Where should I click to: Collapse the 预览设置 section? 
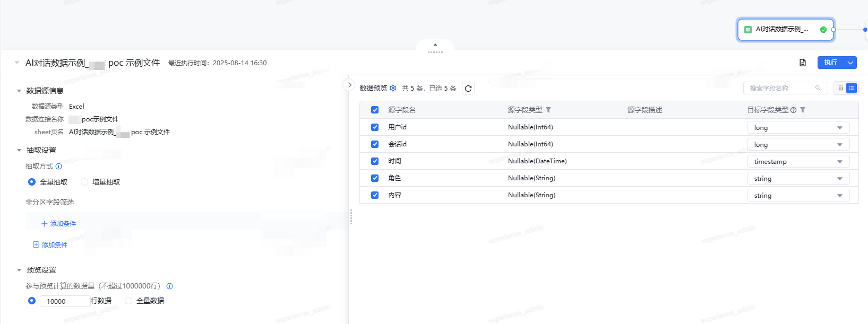(19, 270)
